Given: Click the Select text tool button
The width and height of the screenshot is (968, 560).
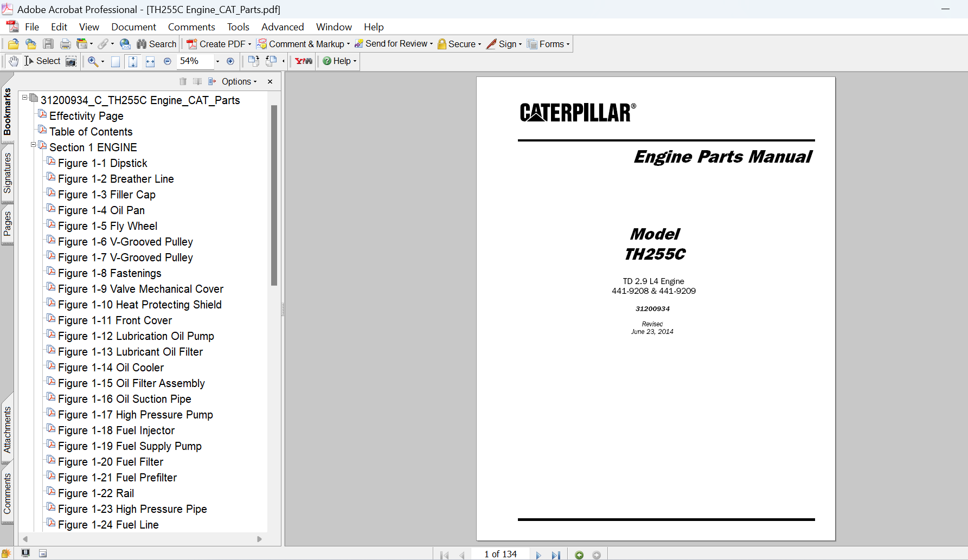Looking at the screenshot, I should (x=42, y=61).
